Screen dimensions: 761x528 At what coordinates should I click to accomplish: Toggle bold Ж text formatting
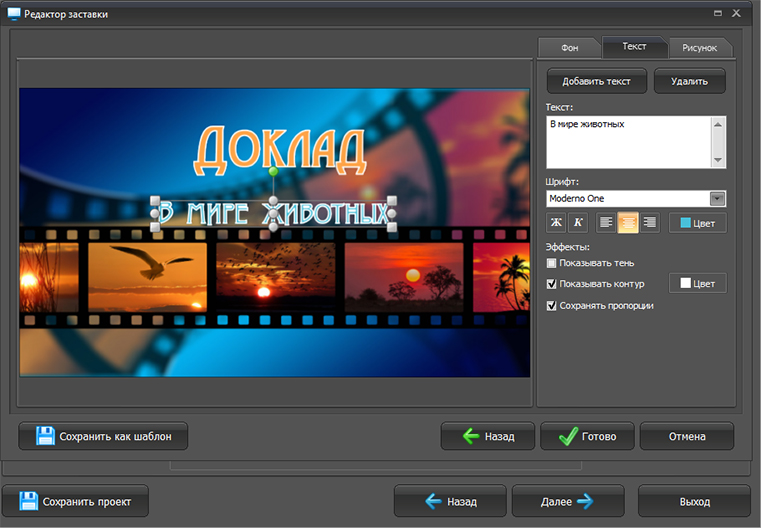tap(556, 223)
